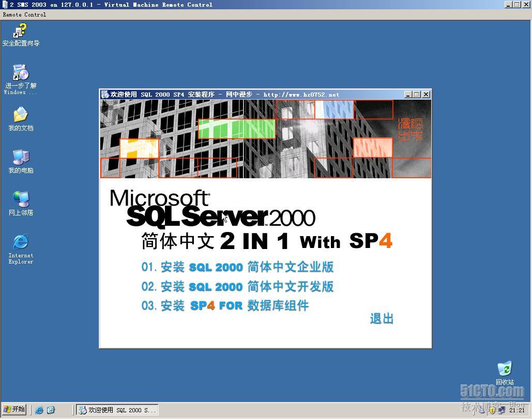This screenshot has height=419, width=532.
Task: Click the network tray icon beside the clock
Action: [501, 410]
